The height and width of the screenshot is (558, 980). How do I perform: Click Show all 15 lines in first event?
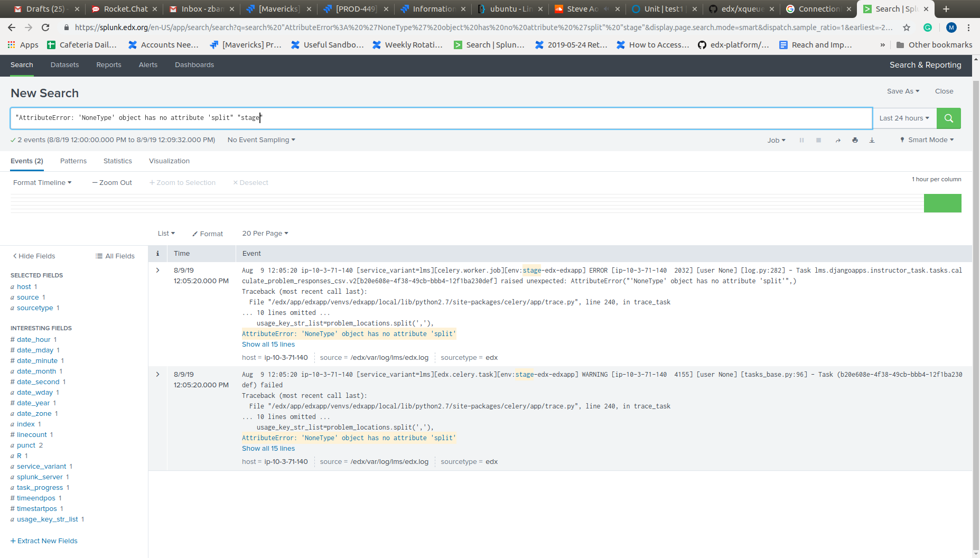[x=268, y=345]
